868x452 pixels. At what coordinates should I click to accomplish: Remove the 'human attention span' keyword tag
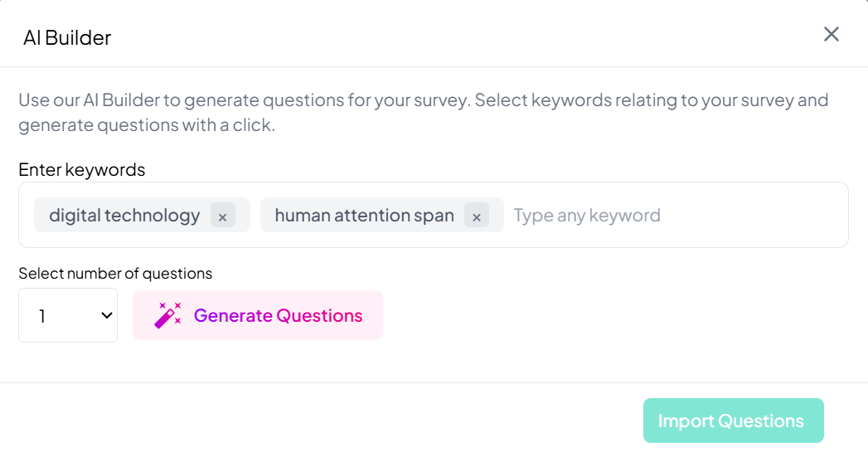click(476, 216)
